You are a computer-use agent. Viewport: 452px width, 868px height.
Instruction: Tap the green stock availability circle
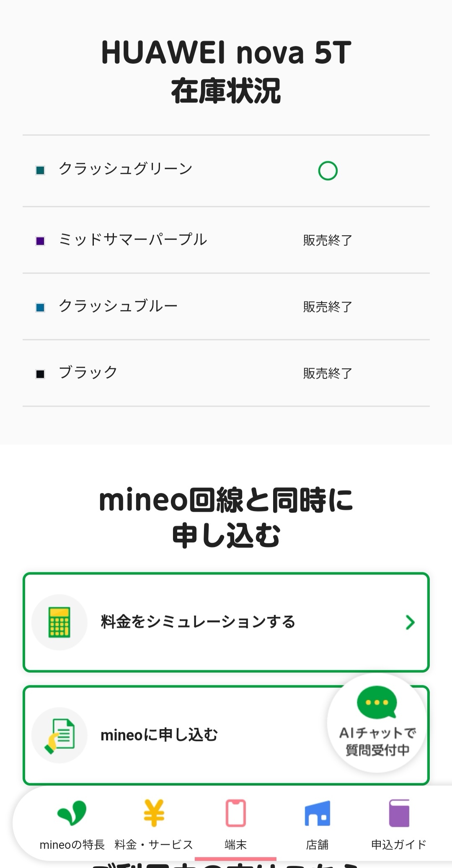coord(328,171)
